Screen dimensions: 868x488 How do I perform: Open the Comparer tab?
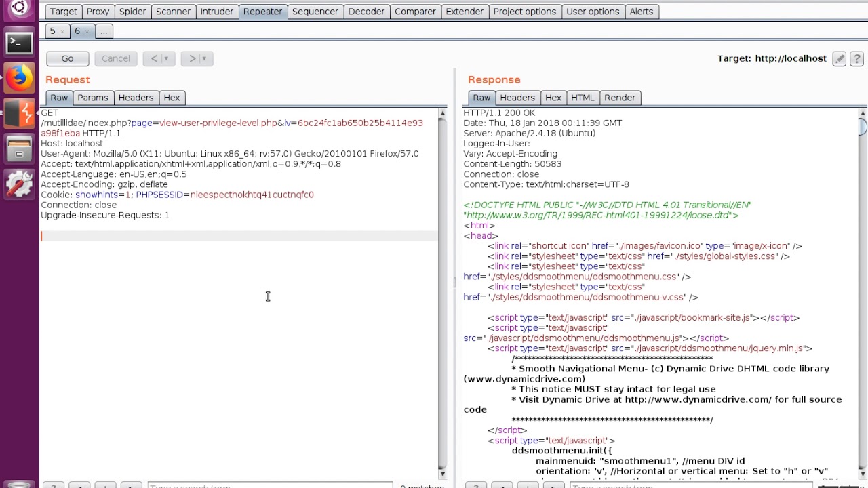pyautogui.click(x=415, y=12)
